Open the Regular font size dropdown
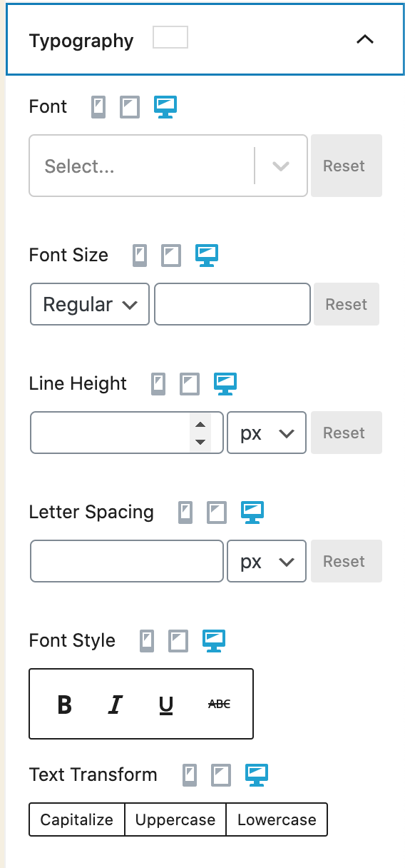The image size is (405, 868). 90,305
